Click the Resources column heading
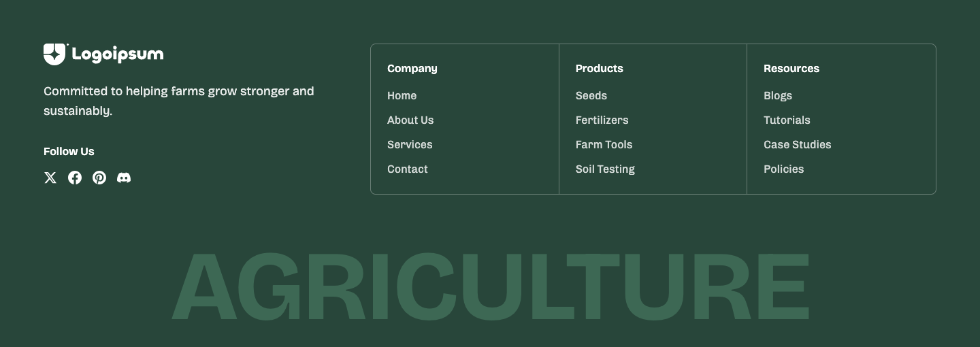The height and width of the screenshot is (347, 980). click(791, 69)
